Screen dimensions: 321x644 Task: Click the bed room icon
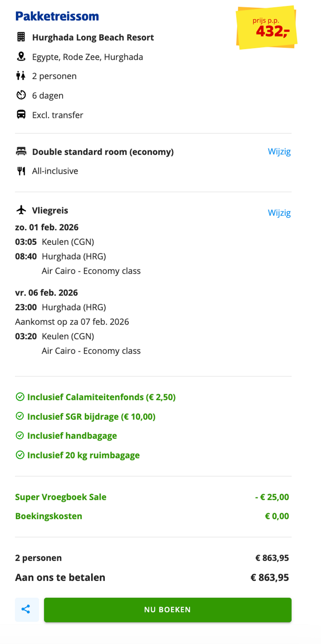pos(21,151)
